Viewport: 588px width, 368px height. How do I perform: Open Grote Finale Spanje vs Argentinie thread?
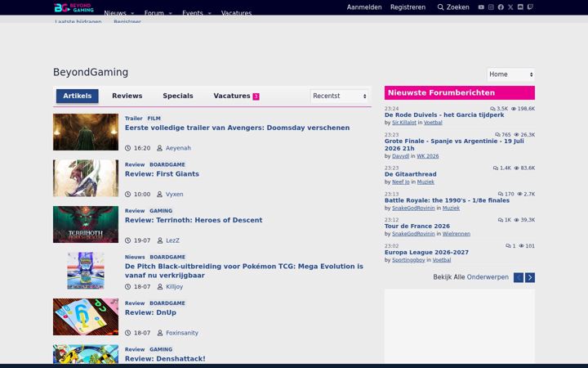pos(454,145)
